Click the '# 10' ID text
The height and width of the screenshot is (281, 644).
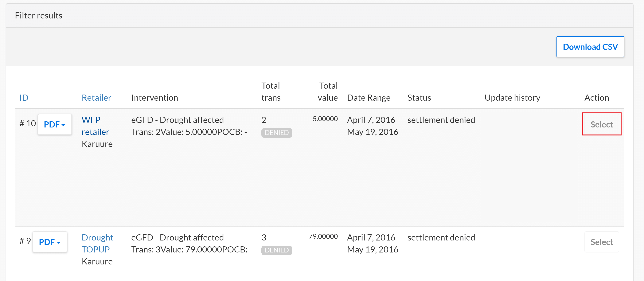point(28,123)
